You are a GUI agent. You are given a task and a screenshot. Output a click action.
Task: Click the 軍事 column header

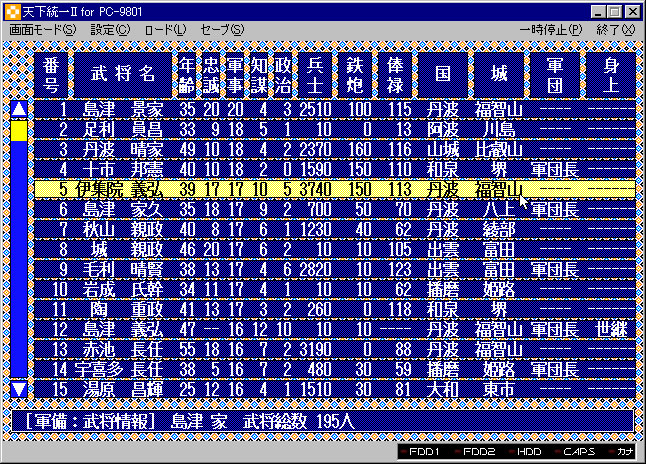(x=235, y=75)
